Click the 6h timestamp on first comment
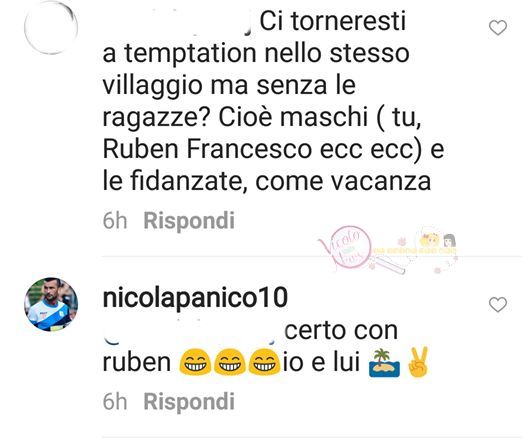 point(115,221)
